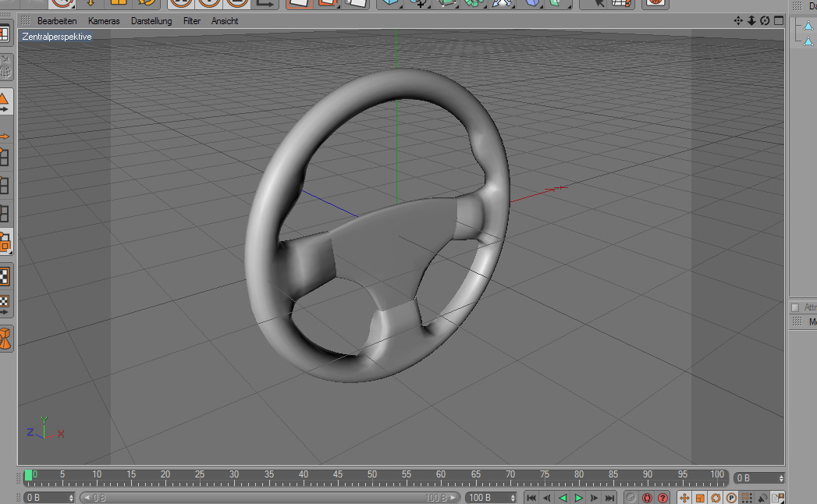
Task: Click the orange primitives icon at left toolbar bottom
Action: coord(5,338)
